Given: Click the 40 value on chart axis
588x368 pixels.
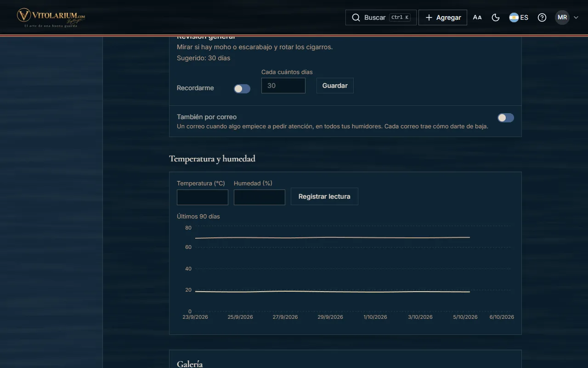Looking at the screenshot, I should click(188, 269).
